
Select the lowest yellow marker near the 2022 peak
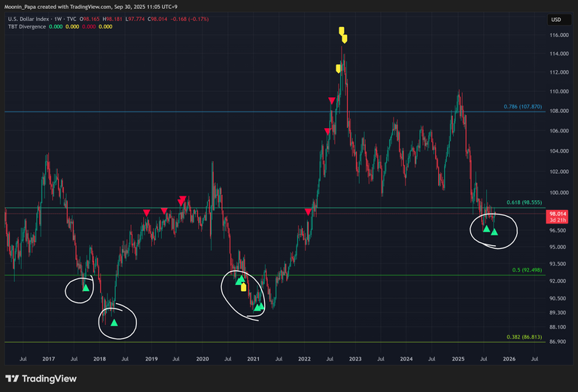click(338, 68)
